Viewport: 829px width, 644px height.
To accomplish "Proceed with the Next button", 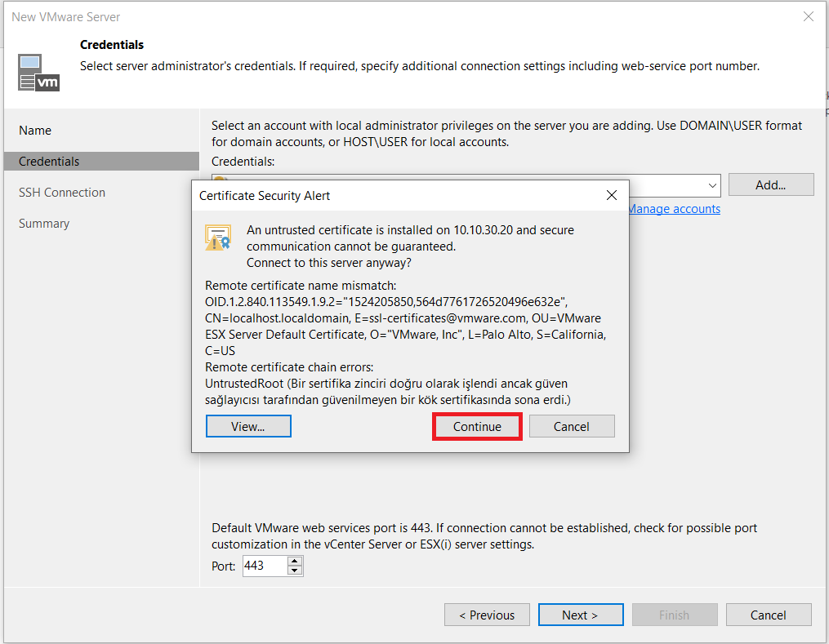I will pos(580,615).
